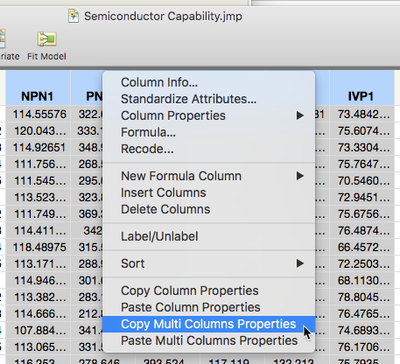The height and width of the screenshot is (364, 400).
Task: Choose Insert Columns option
Action: (163, 193)
